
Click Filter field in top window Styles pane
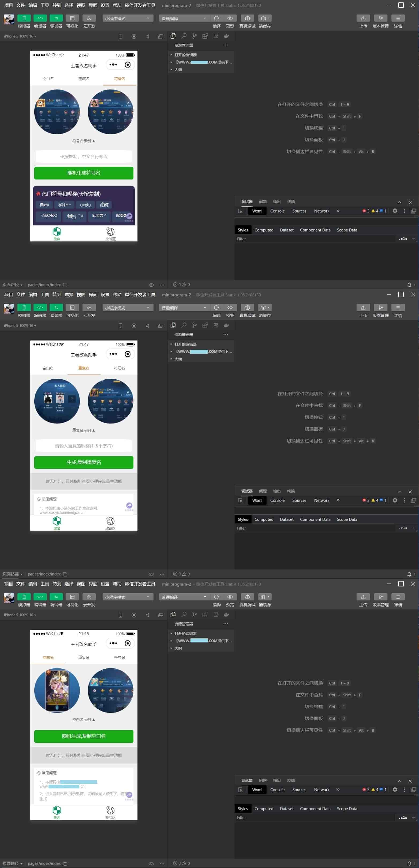click(x=315, y=238)
